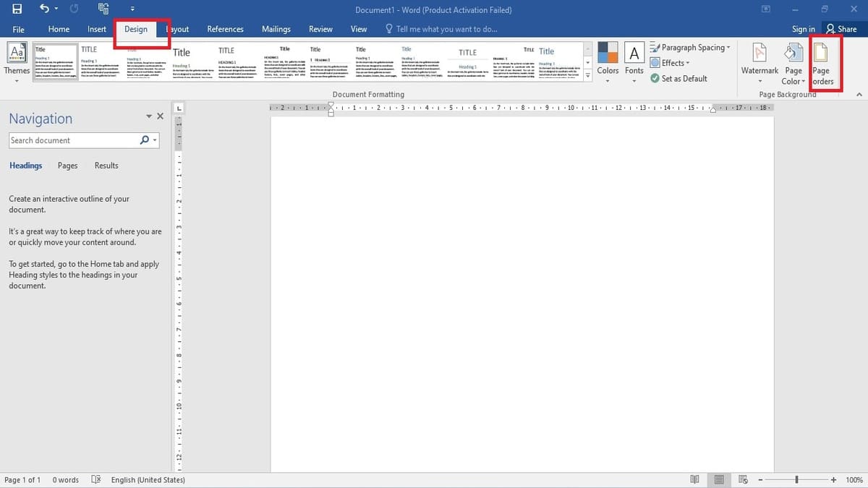Click the zoom out minus button
The image size is (868, 488).
click(x=759, y=480)
